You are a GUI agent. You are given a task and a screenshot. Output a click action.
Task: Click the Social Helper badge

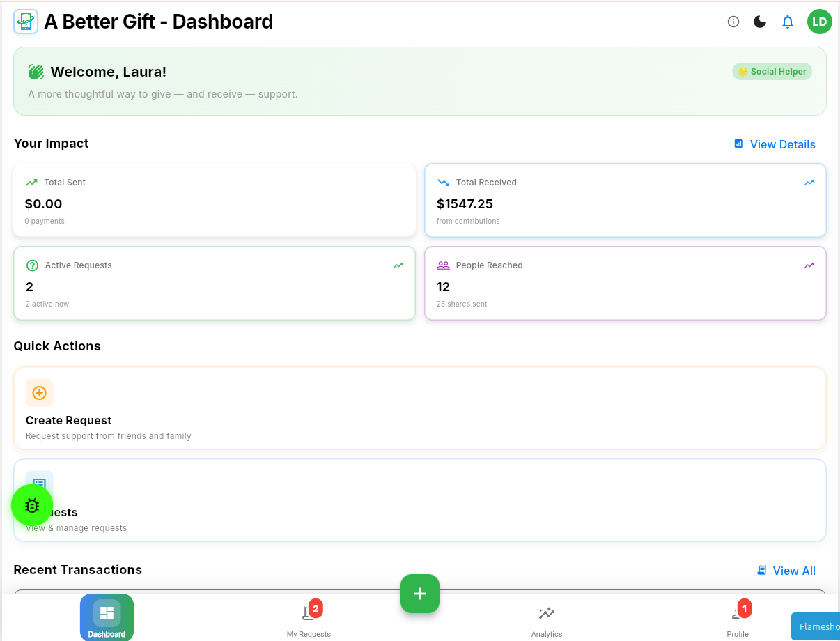(x=772, y=72)
